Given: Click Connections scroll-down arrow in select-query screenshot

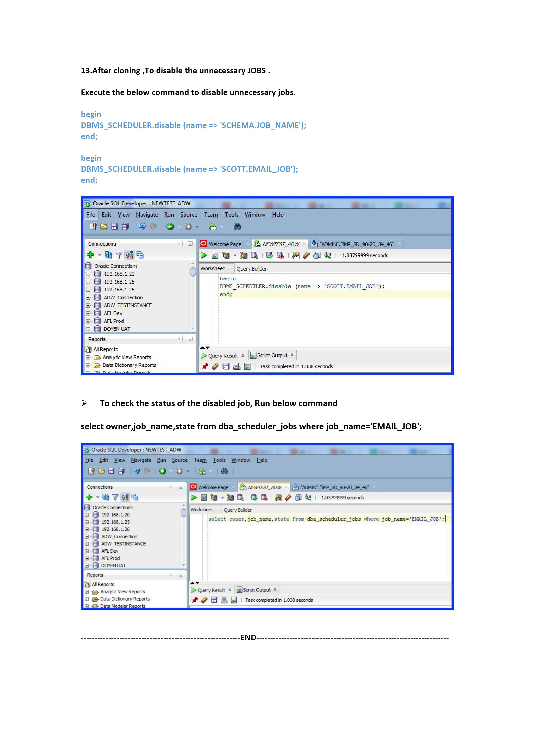Looking at the screenshot, I should 184,565.
